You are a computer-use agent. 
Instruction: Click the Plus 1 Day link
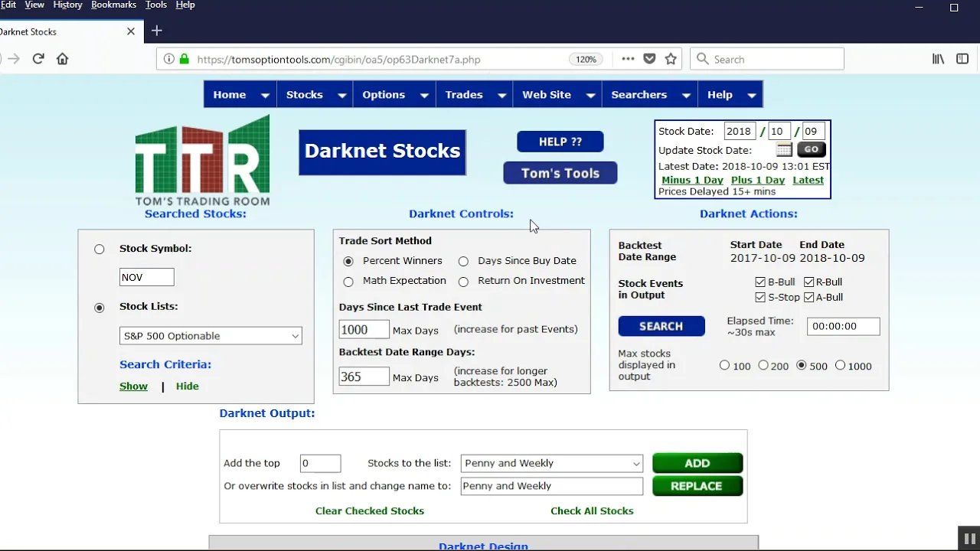tap(758, 180)
